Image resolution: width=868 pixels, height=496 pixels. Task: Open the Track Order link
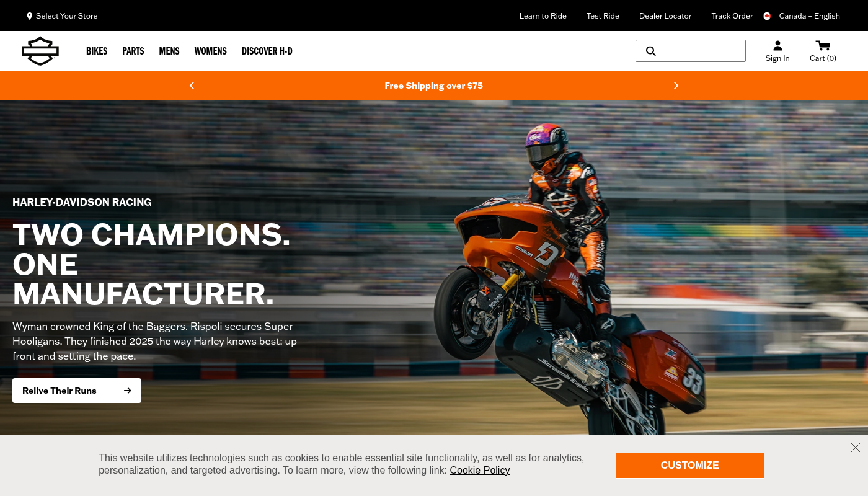[x=732, y=16]
